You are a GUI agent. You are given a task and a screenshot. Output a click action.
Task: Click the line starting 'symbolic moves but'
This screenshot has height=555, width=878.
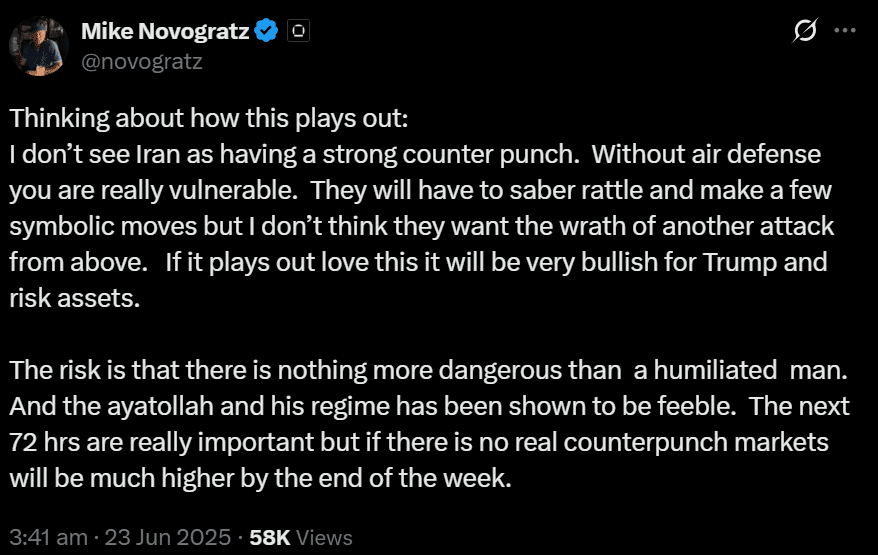(x=422, y=227)
